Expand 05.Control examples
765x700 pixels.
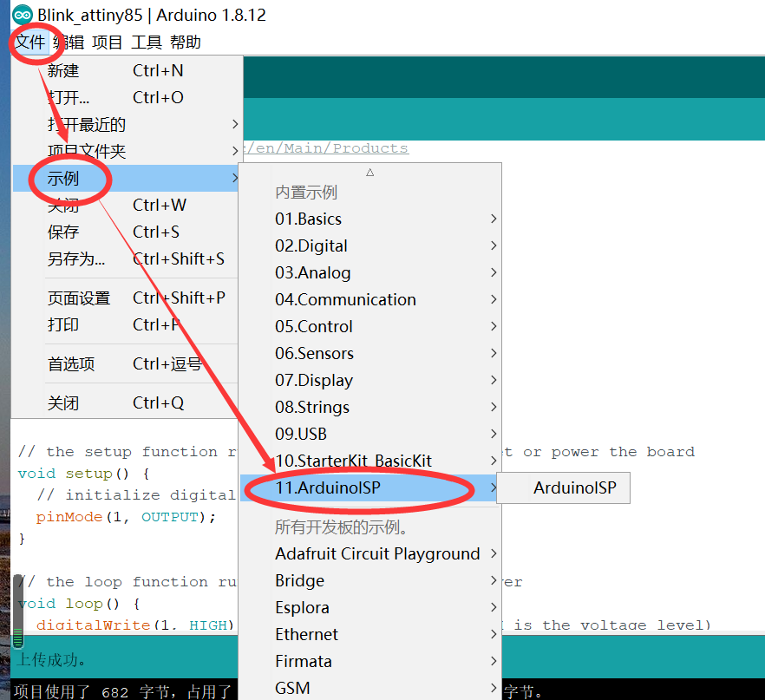pyautogui.click(x=371, y=326)
